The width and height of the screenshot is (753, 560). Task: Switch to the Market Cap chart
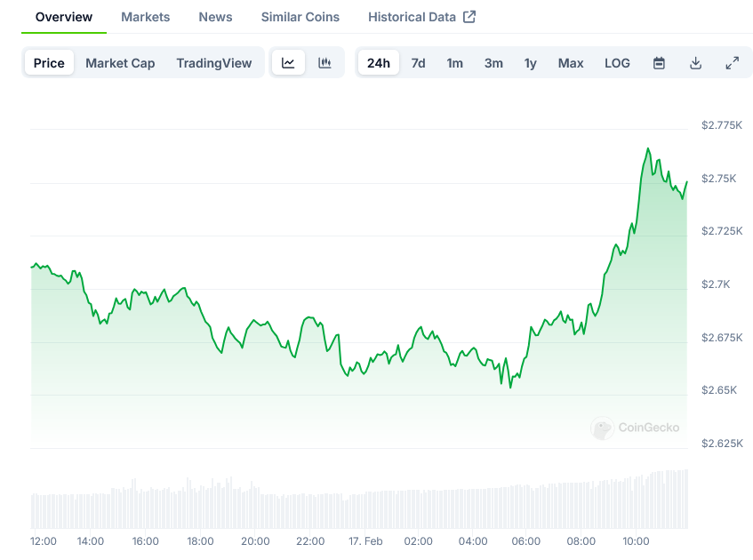click(x=120, y=62)
